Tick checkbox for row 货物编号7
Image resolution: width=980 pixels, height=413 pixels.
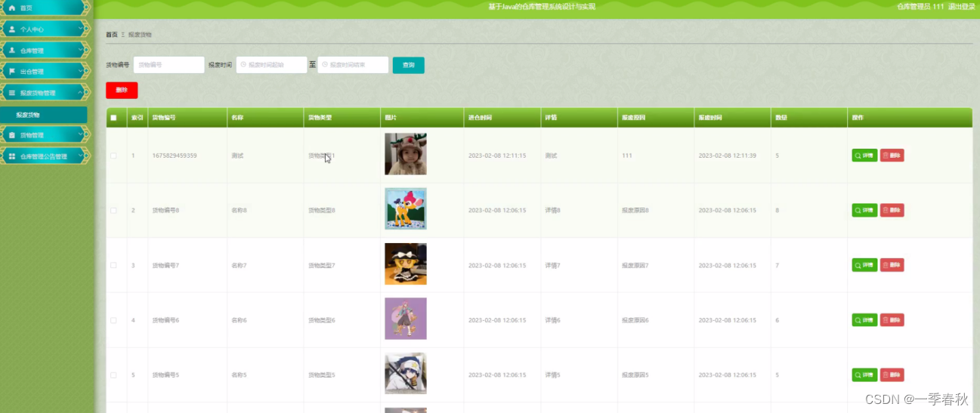113,265
